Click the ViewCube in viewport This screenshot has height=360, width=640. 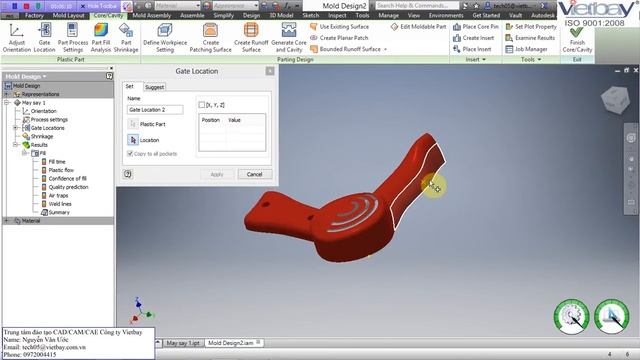(x=615, y=99)
